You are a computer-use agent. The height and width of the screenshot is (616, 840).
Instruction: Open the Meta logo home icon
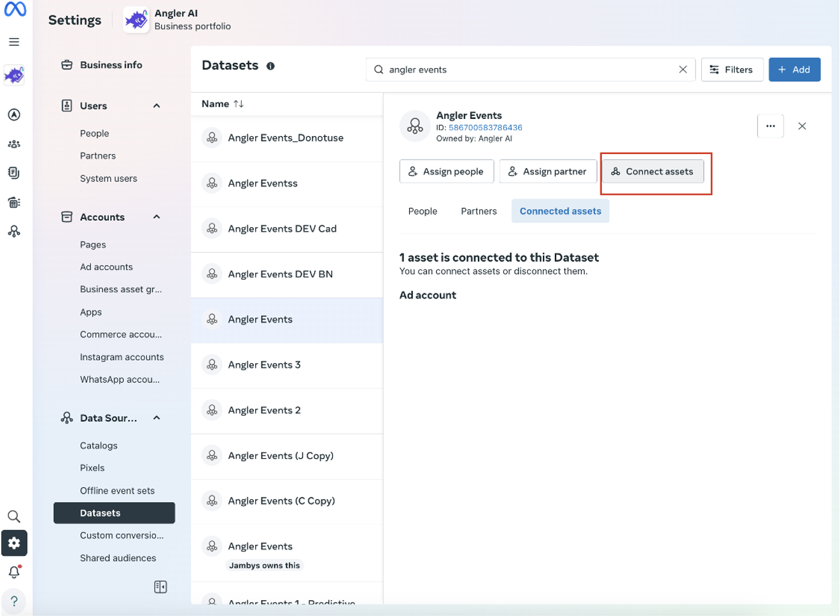coord(15,9)
